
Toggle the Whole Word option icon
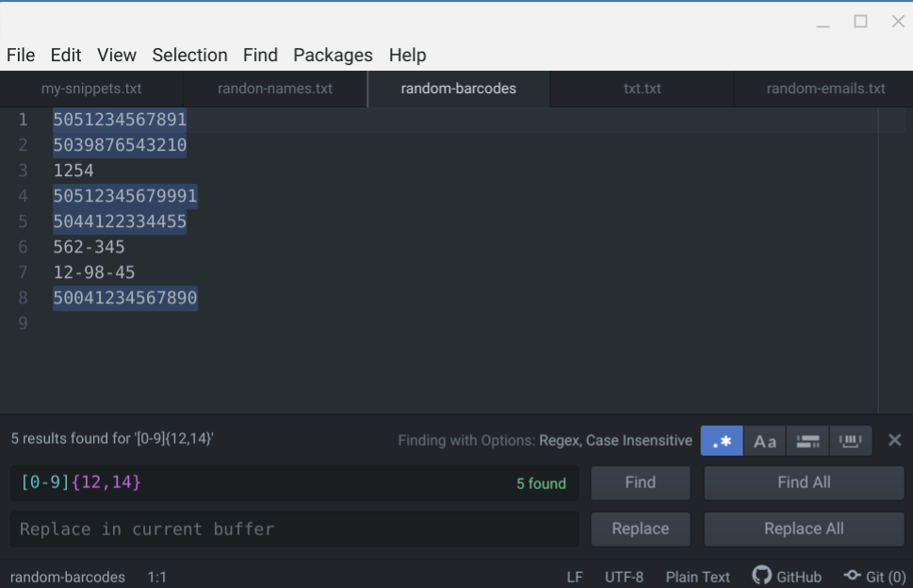coord(850,441)
